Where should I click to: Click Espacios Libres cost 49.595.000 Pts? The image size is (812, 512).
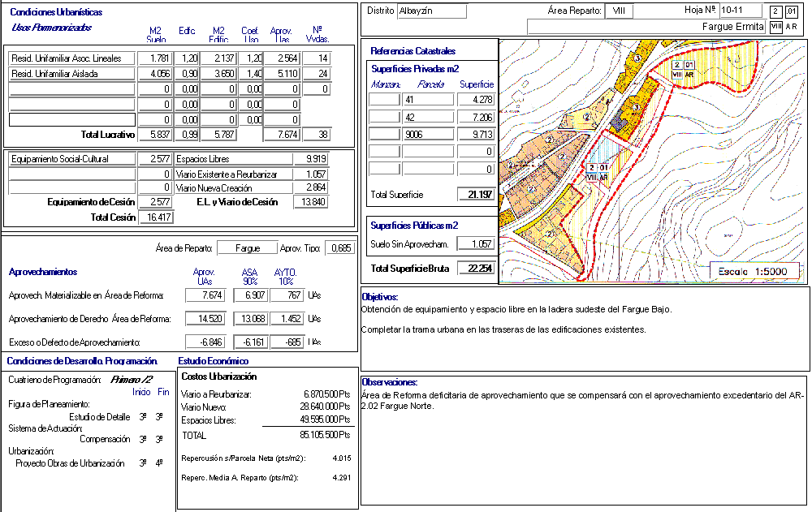(325, 419)
